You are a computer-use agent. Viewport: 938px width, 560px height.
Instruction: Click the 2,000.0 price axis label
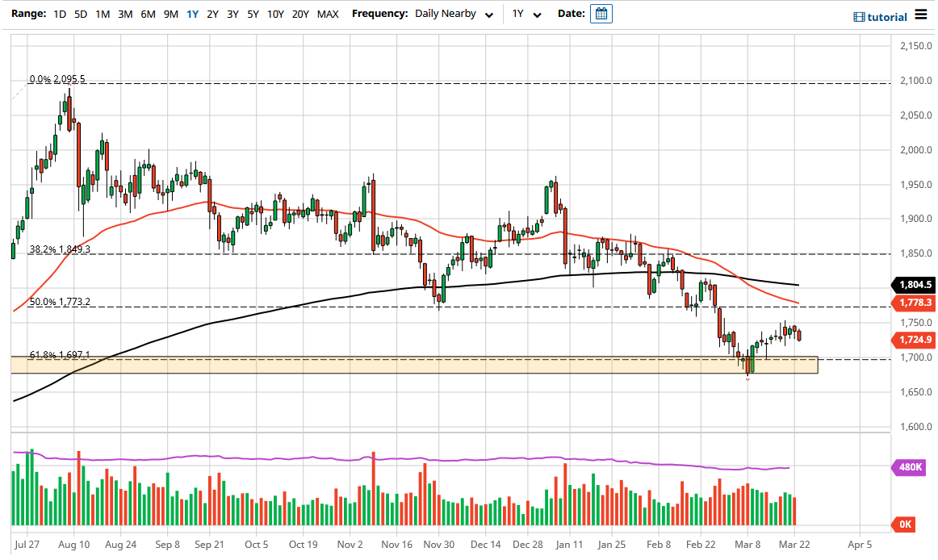click(916, 150)
